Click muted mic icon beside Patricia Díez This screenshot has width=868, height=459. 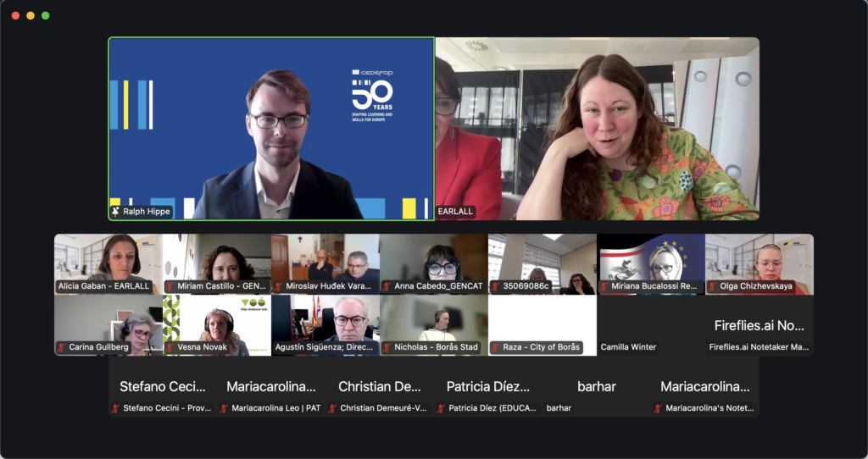click(x=441, y=409)
